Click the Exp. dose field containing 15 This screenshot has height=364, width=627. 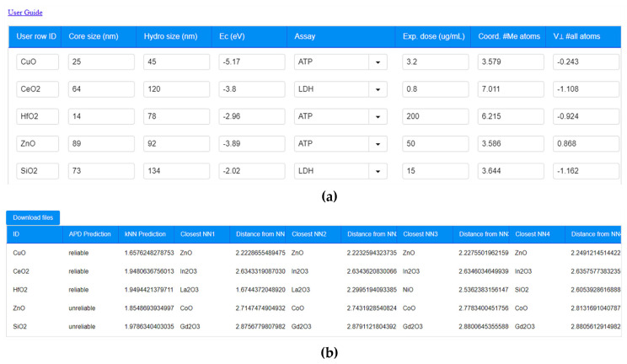[x=435, y=172]
